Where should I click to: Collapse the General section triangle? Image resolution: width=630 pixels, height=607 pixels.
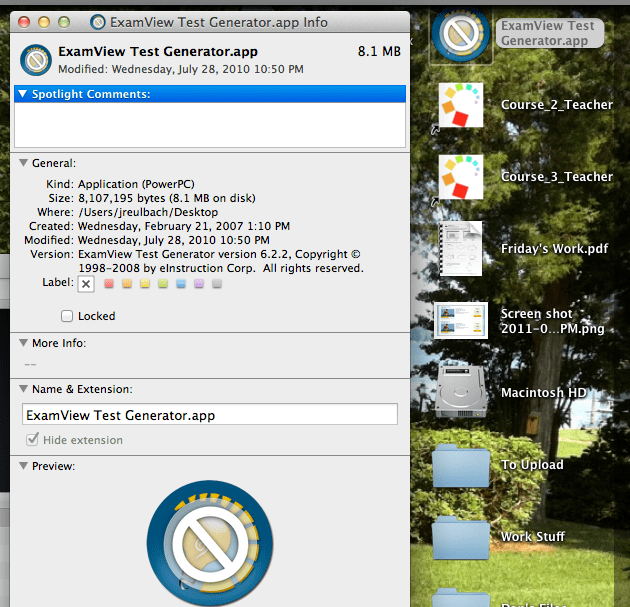pos(23,163)
